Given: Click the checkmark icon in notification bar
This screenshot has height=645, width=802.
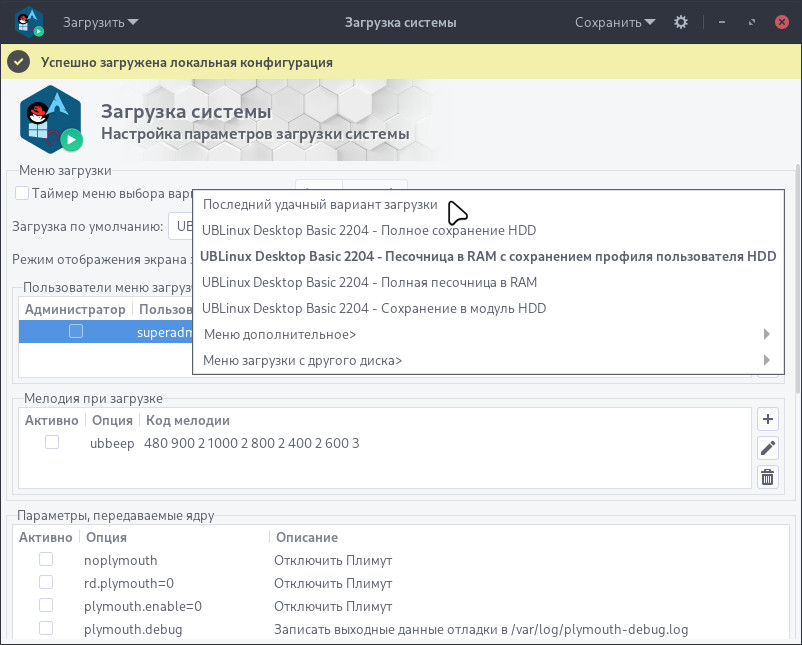Looking at the screenshot, I should coord(18,62).
